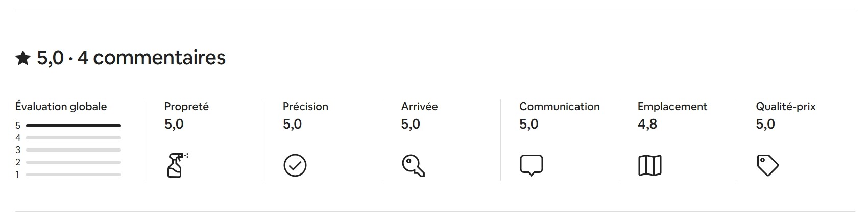
Task: Click the Qualité-prix price tag icon
Action: [x=767, y=166]
